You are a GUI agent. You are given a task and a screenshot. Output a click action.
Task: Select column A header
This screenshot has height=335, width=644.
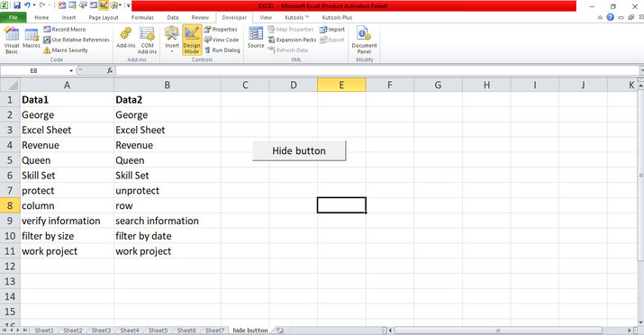(67, 85)
